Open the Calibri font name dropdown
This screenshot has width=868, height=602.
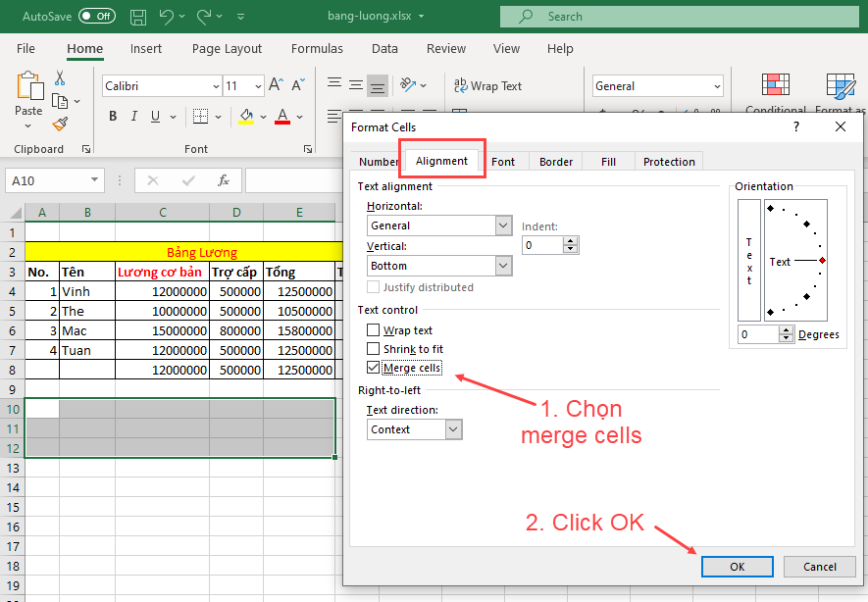pos(216,86)
